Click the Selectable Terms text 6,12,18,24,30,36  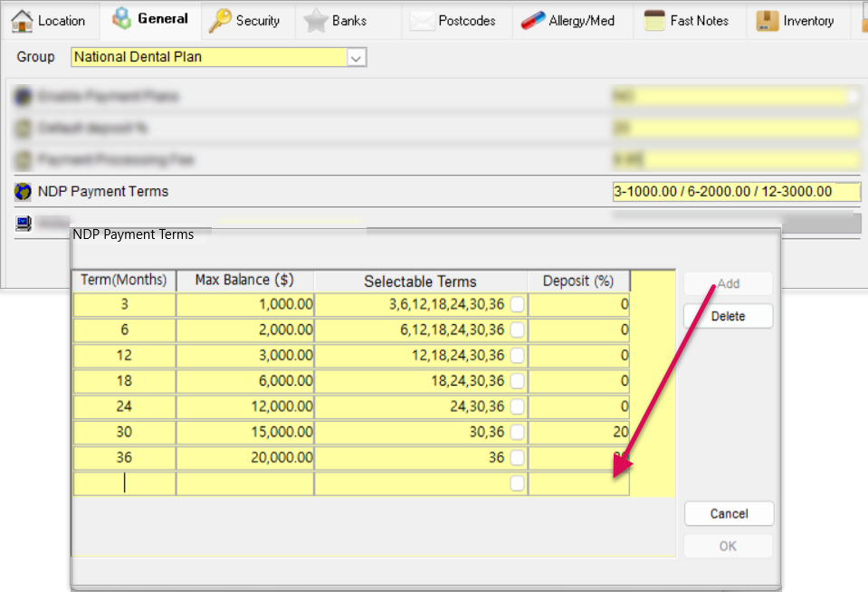(x=453, y=330)
